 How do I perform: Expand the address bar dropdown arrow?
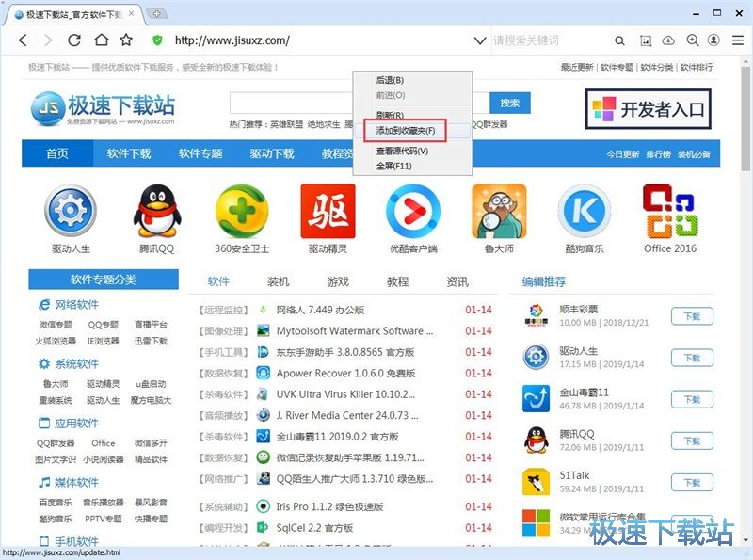tap(480, 40)
